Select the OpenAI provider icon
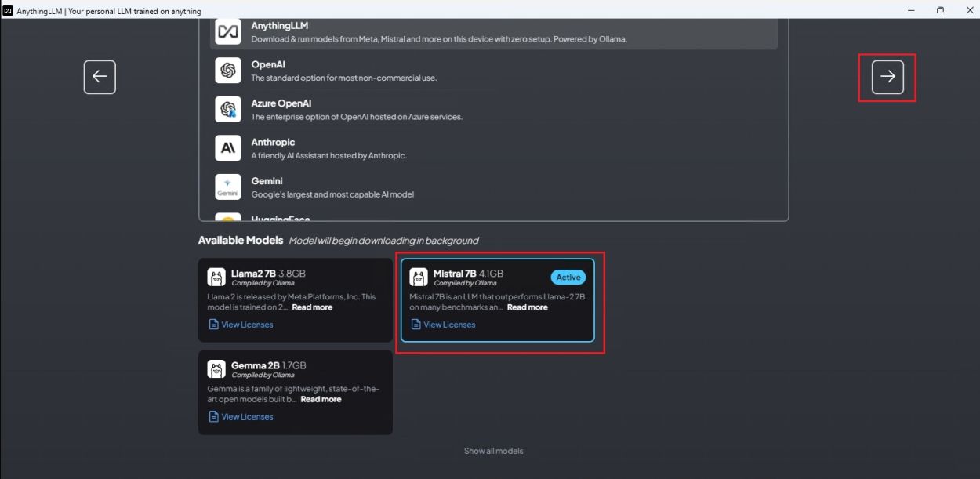 point(228,69)
